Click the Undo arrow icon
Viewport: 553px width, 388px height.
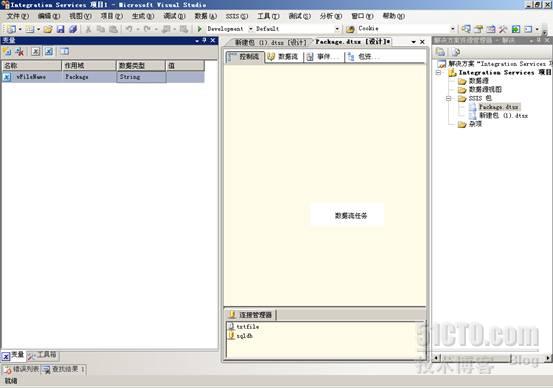tap(129, 29)
